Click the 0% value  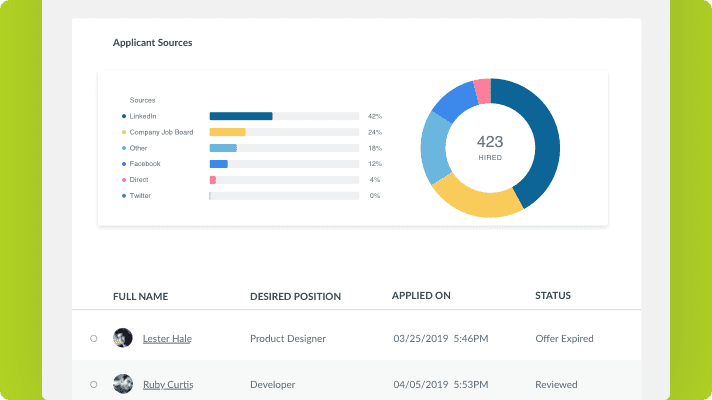[375, 196]
